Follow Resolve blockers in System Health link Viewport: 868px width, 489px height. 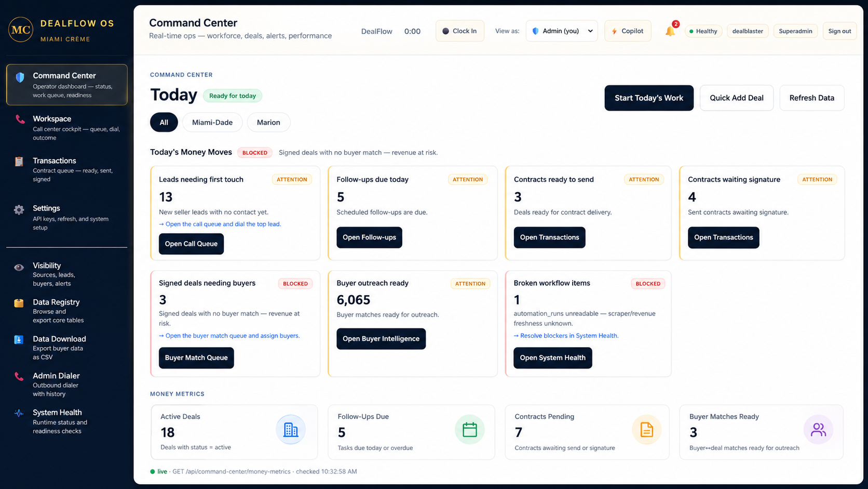tap(566, 336)
